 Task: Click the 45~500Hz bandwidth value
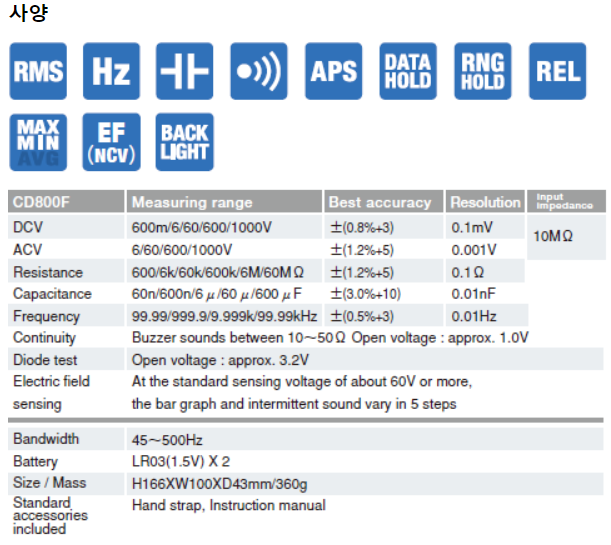[x=167, y=440]
